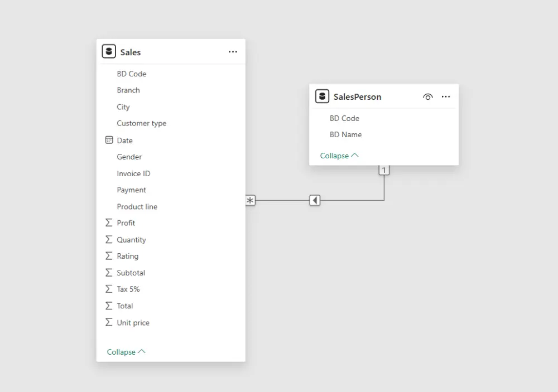This screenshot has height=392, width=558.
Task: Click the sigma icon beside Rating
Action: tap(108, 256)
